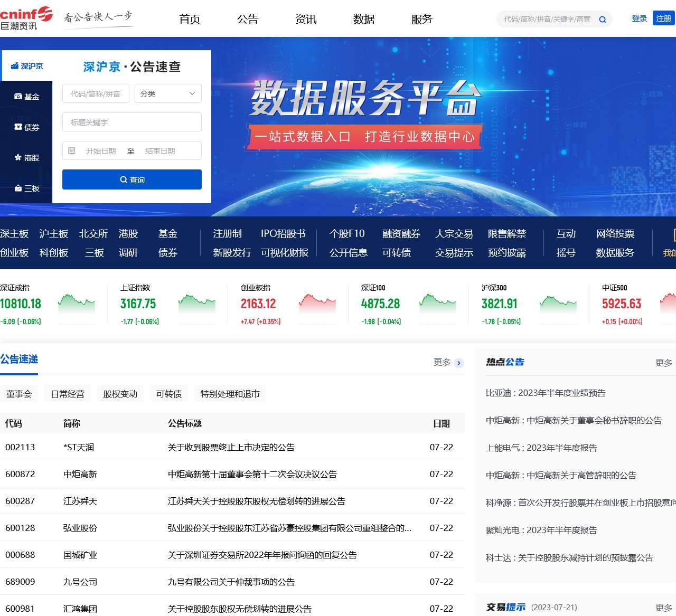Viewport: 676px width, 616px height.
Task: Open the 公告 top menu
Action: pyautogui.click(x=248, y=20)
